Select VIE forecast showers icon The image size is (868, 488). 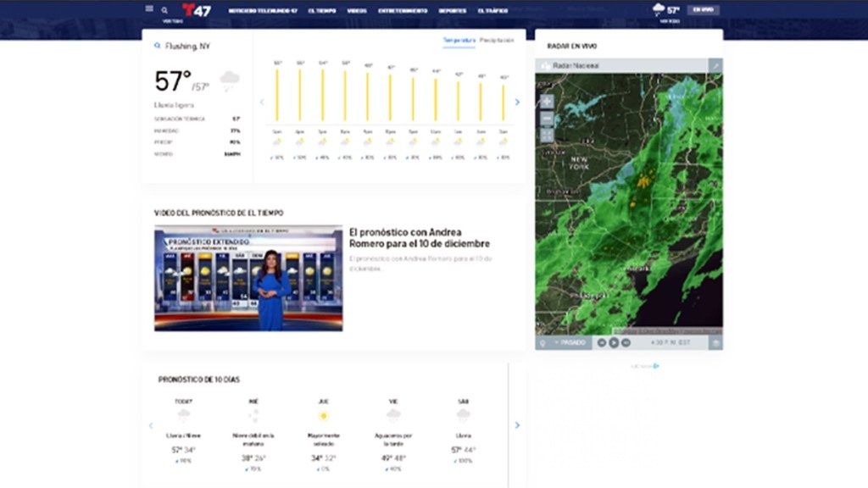(x=393, y=415)
